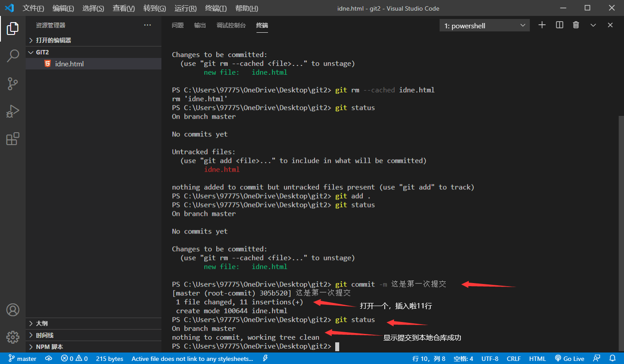The height and width of the screenshot is (364, 624).
Task: Click '1 file changed, 11 insertions(+)' line
Action: (x=240, y=302)
